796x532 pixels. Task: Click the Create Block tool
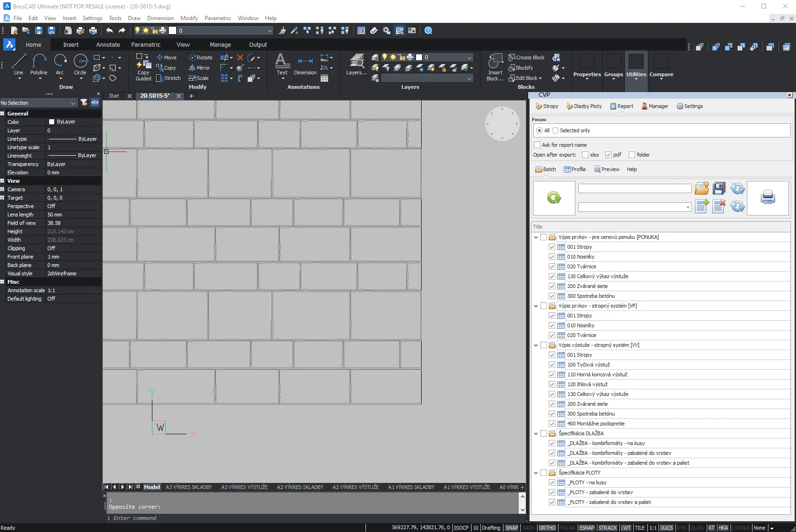[x=526, y=58]
